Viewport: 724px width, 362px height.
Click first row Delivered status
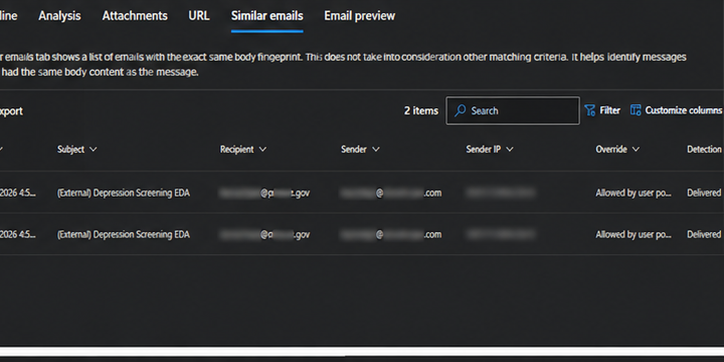pyautogui.click(x=704, y=193)
